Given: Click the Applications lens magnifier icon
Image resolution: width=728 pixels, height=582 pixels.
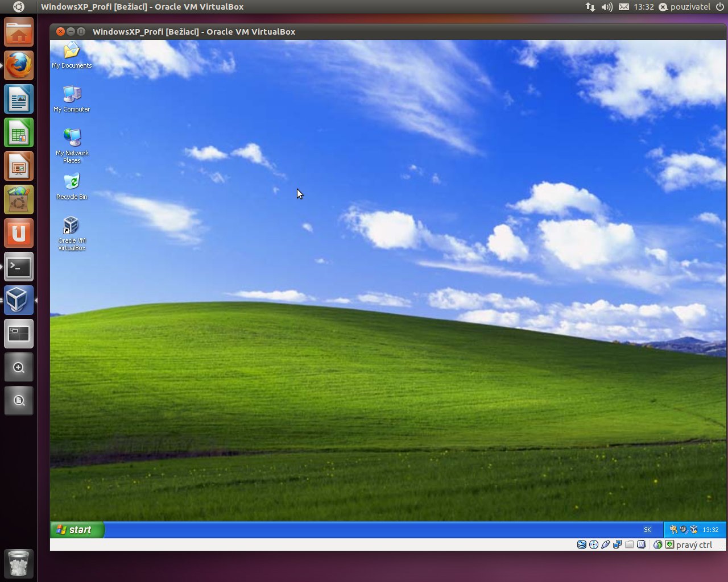Looking at the screenshot, I should [x=19, y=367].
